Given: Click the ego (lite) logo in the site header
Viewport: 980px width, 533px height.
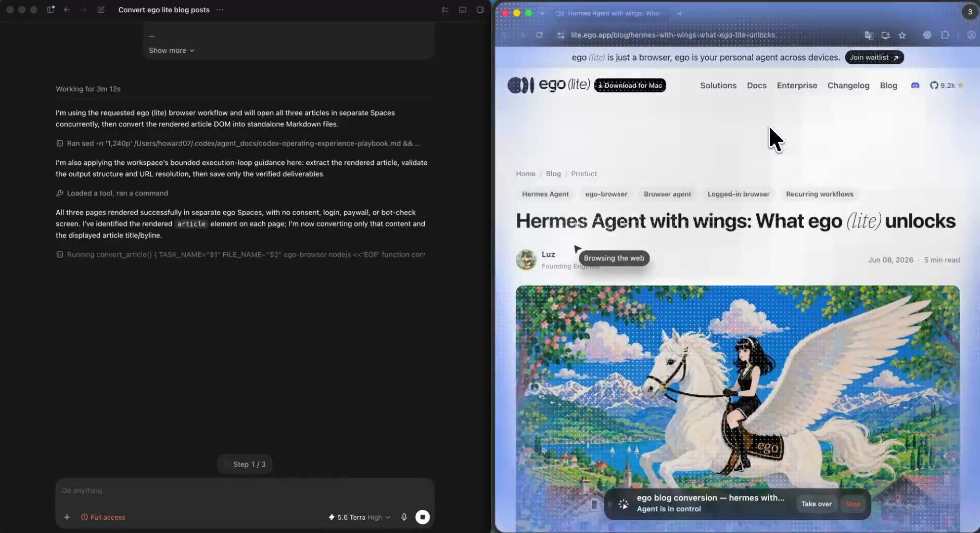Looking at the screenshot, I should 549,85.
